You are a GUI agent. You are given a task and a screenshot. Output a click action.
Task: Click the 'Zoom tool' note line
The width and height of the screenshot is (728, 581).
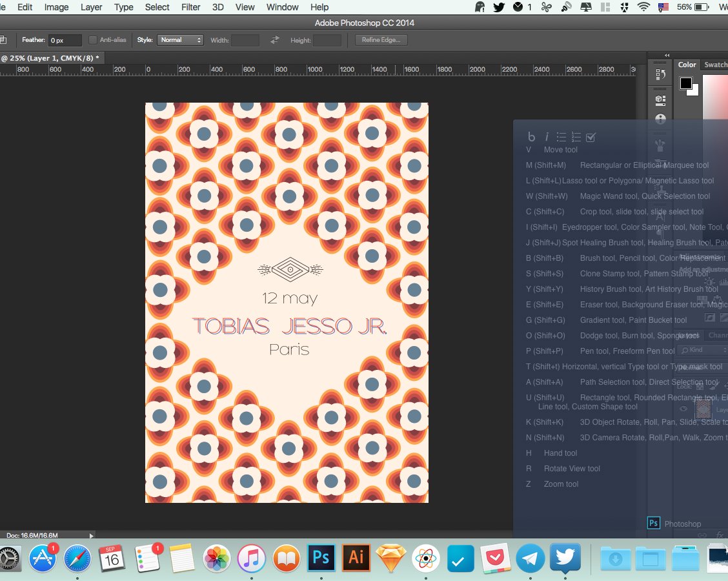(x=561, y=484)
